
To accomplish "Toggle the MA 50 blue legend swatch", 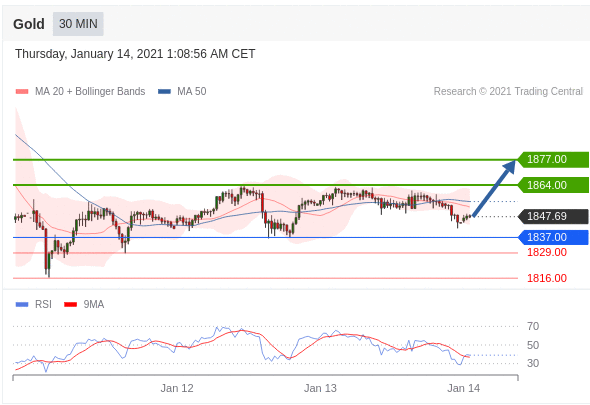I will click(x=164, y=91).
